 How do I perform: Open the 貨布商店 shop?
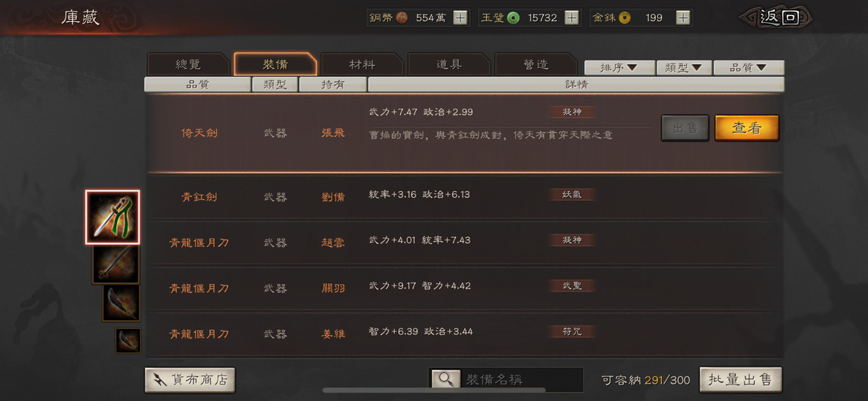point(190,380)
